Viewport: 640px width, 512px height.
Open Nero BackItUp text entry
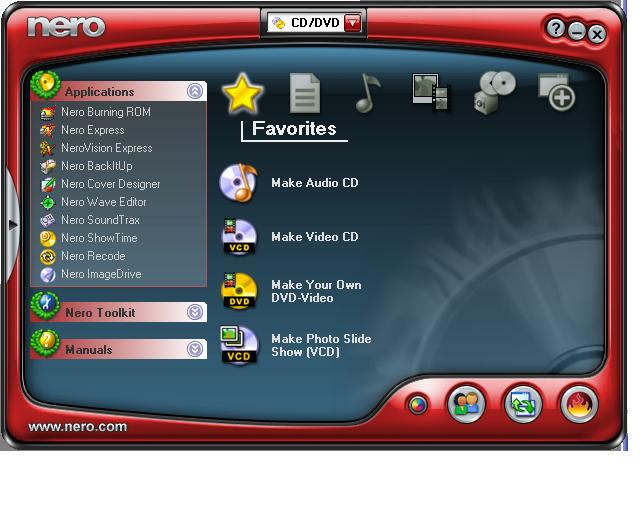point(97,166)
